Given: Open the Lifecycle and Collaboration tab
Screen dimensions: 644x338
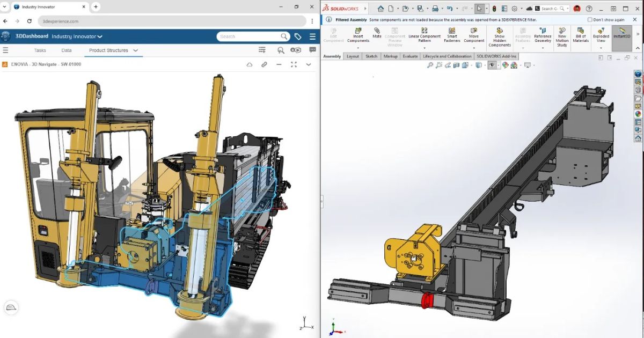Looking at the screenshot, I should point(447,56).
